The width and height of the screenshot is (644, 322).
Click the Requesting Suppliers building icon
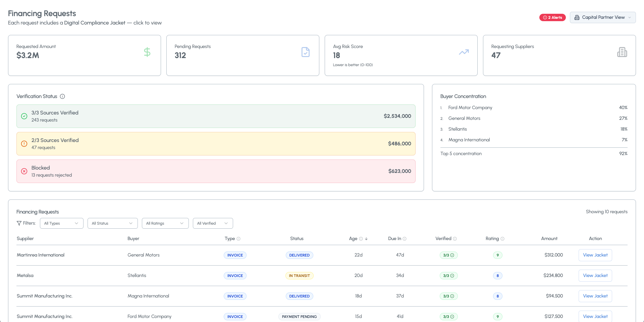point(622,52)
